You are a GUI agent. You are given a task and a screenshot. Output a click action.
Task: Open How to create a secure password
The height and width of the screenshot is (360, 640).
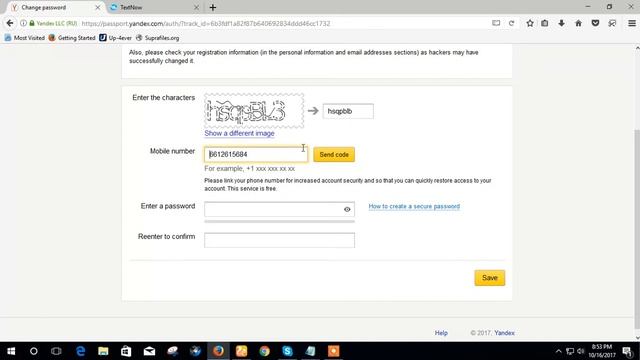[x=414, y=207]
